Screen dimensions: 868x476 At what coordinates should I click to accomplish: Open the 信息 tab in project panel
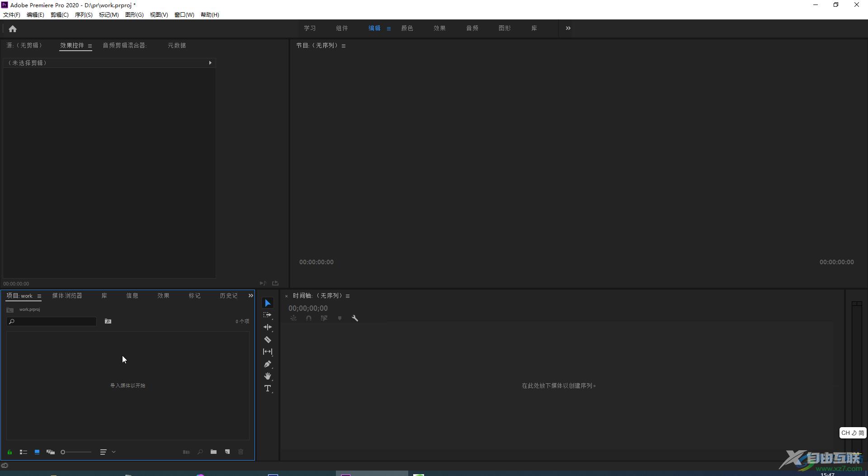click(132, 295)
